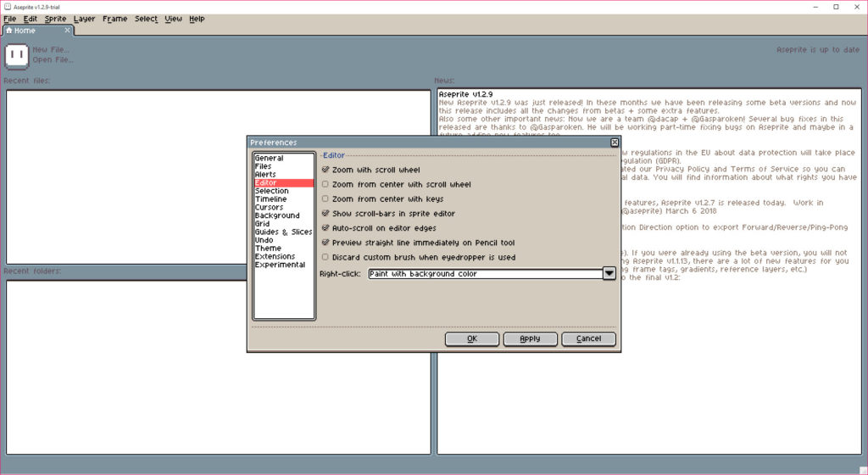Screen dimensions: 868x475
Task: Enable Zoom from center with scroll wheel
Action: [325, 184]
